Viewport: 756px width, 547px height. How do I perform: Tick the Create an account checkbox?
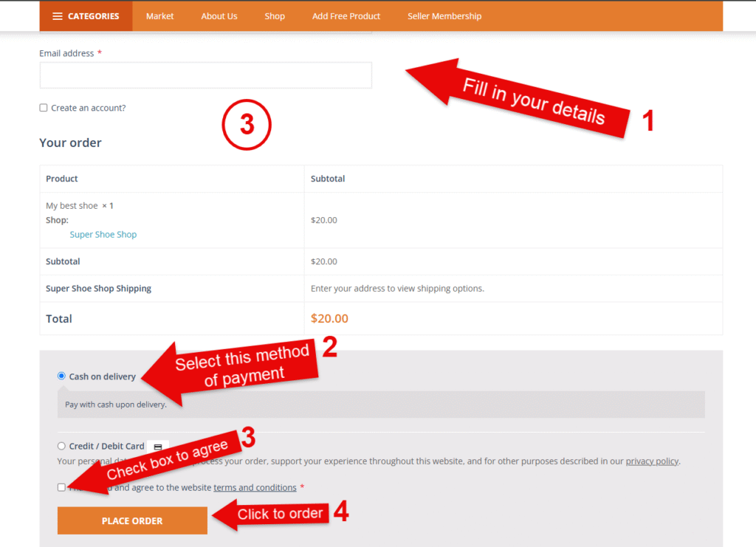pyautogui.click(x=44, y=108)
